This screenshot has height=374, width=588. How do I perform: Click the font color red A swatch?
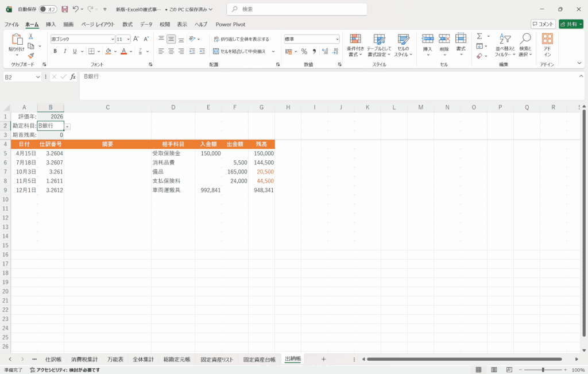tap(123, 51)
